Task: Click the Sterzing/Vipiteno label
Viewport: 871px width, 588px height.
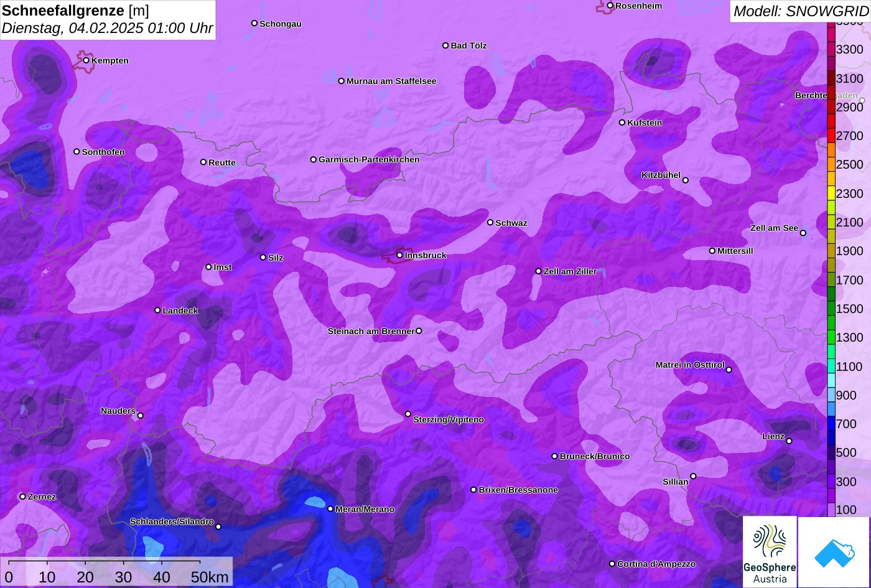Action: pos(449,420)
